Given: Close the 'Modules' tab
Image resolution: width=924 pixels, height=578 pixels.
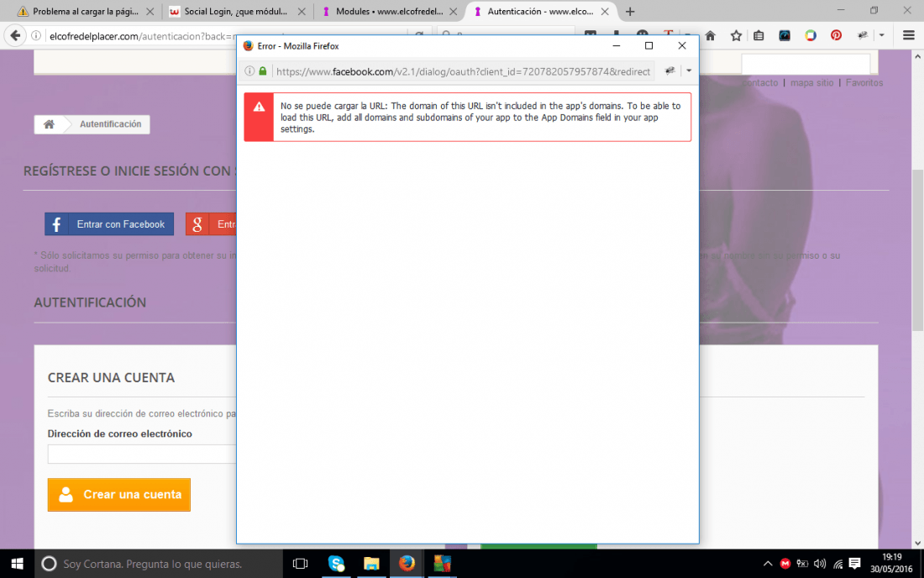Looking at the screenshot, I should tap(453, 11).
